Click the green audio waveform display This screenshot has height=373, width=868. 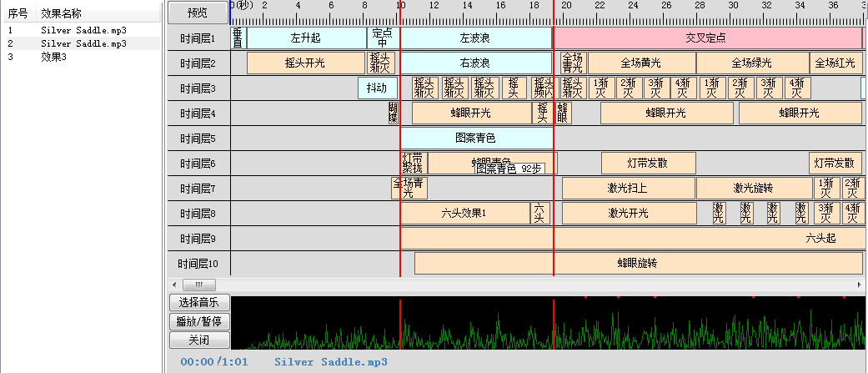click(546, 323)
